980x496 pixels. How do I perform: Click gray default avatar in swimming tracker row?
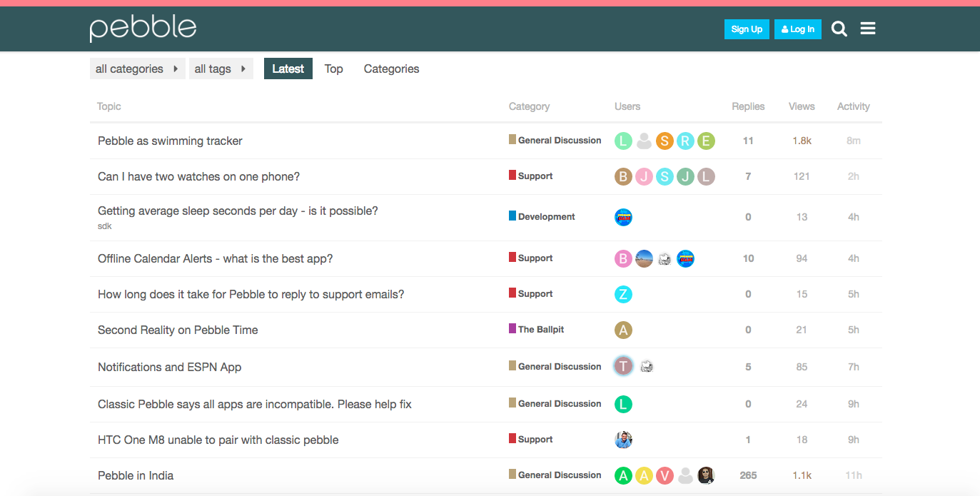(x=644, y=141)
